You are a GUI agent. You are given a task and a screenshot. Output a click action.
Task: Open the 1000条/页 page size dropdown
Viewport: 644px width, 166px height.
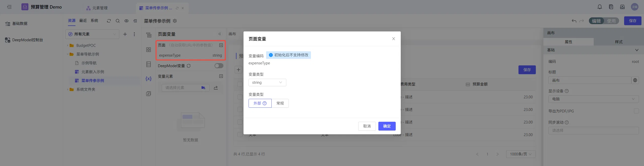[x=521, y=154]
